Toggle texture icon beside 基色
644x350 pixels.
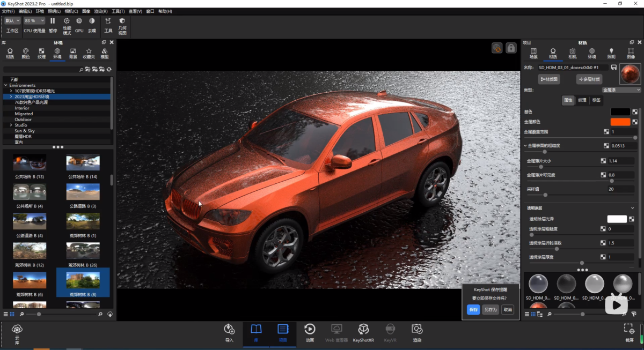point(635,112)
